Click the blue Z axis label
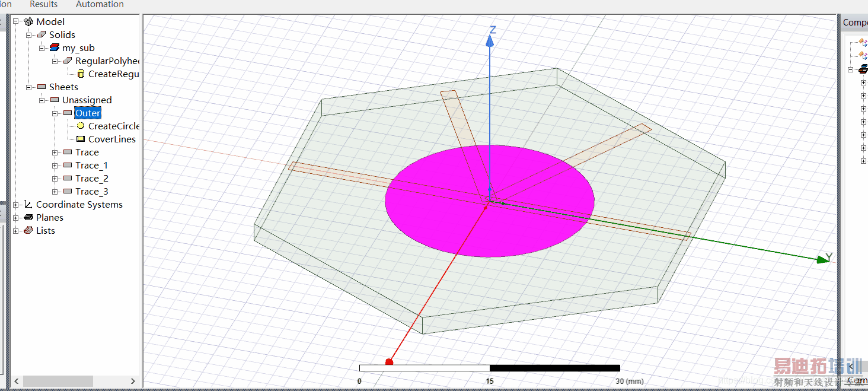Screen dimensions: 868x391 [492, 30]
